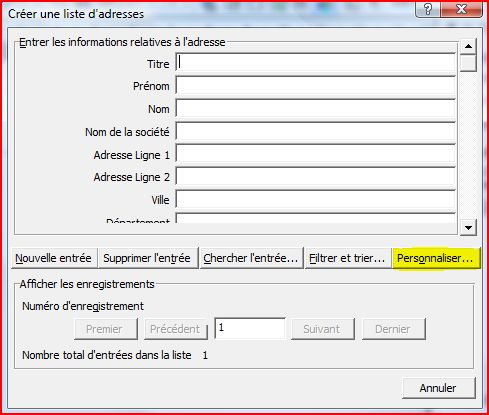Click the Ville input field
Screen dimensions: 489x415
(x=315, y=200)
